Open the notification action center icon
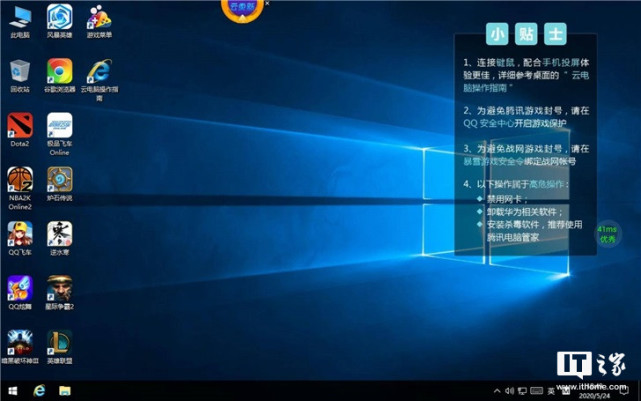Viewport: 641px width, 401px height. (624, 391)
